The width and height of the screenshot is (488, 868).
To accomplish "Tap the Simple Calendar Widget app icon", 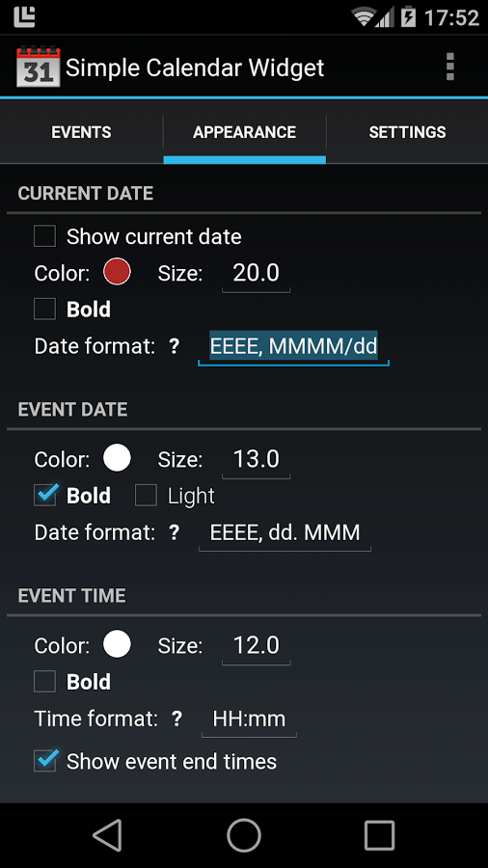I will (38, 67).
